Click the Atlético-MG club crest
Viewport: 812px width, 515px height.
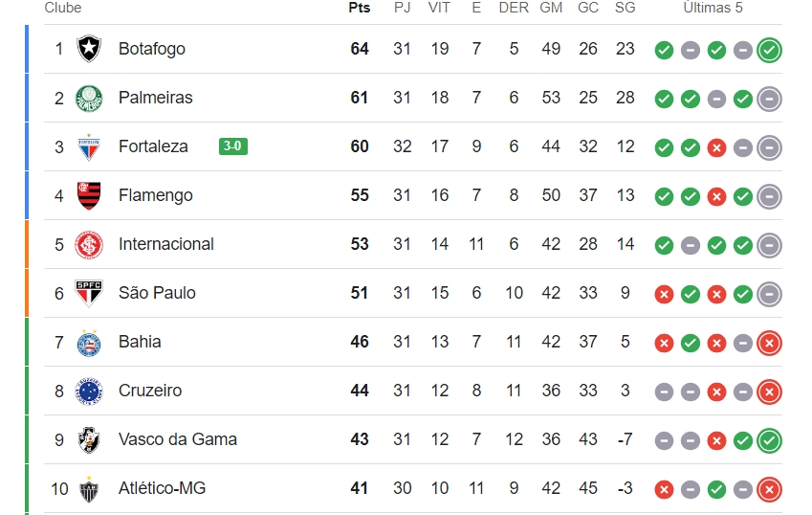[x=89, y=489]
